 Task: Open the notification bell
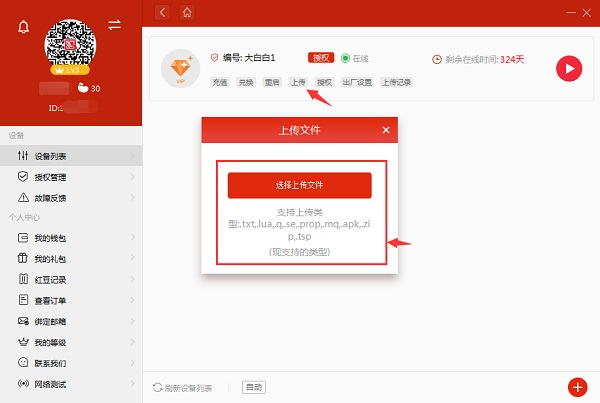pos(23,27)
